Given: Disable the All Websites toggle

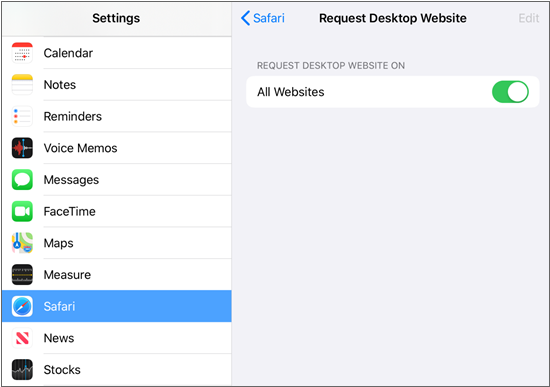Looking at the screenshot, I should (x=510, y=92).
